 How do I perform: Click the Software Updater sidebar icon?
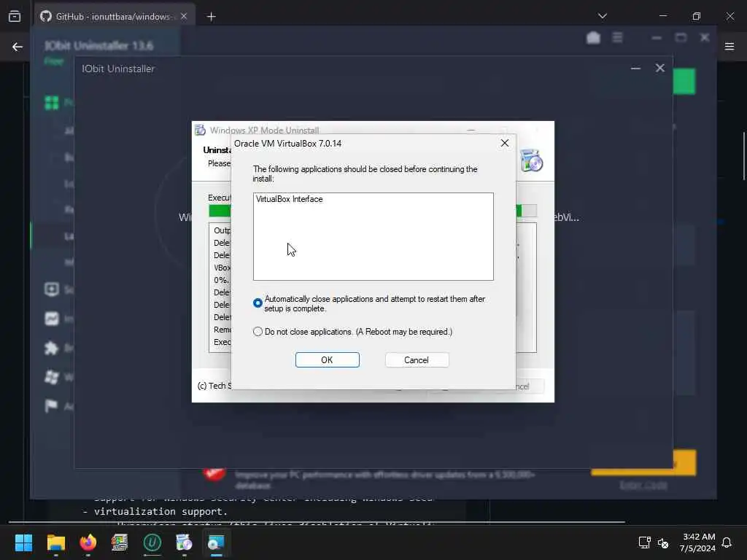tap(52, 289)
